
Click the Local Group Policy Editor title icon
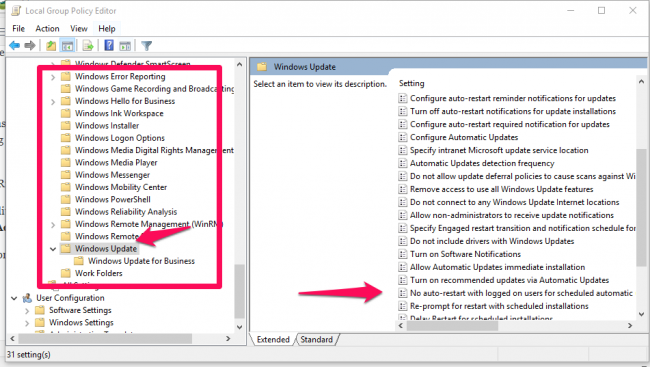coord(16,11)
